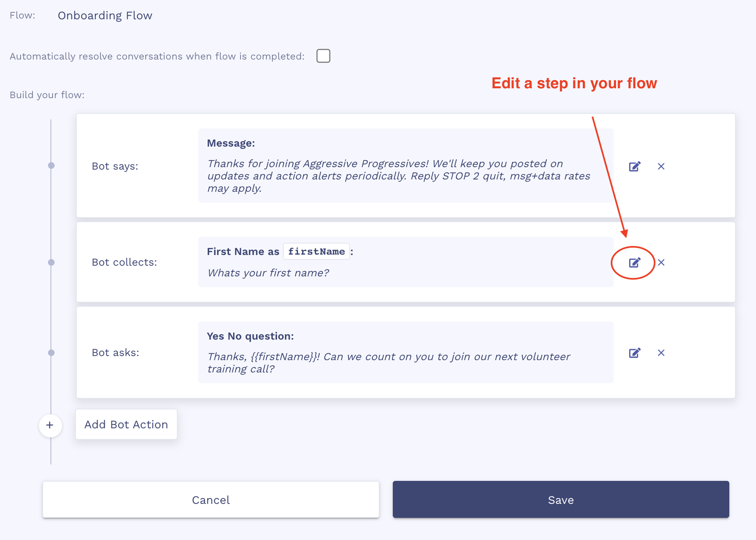Remove the 'Bot collects' first name step
Screen dimensions: 756x540
click(x=661, y=262)
